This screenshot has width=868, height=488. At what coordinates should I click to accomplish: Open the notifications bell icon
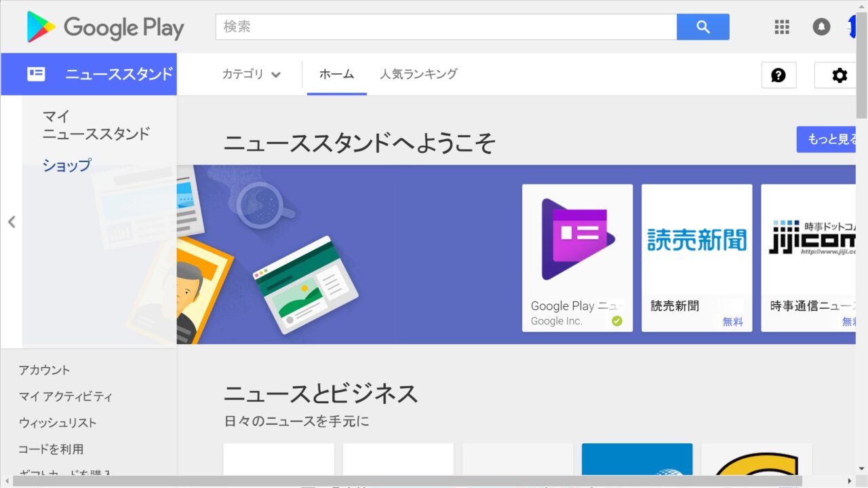pos(821,27)
